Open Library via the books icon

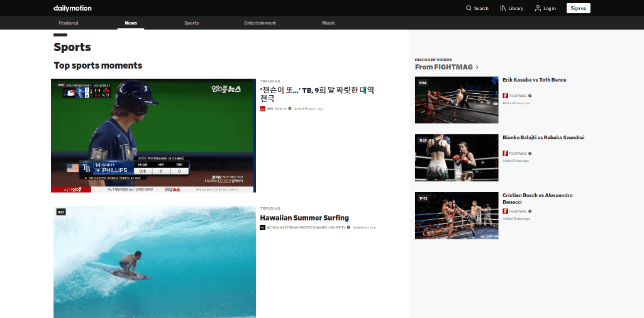click(502, 8)
